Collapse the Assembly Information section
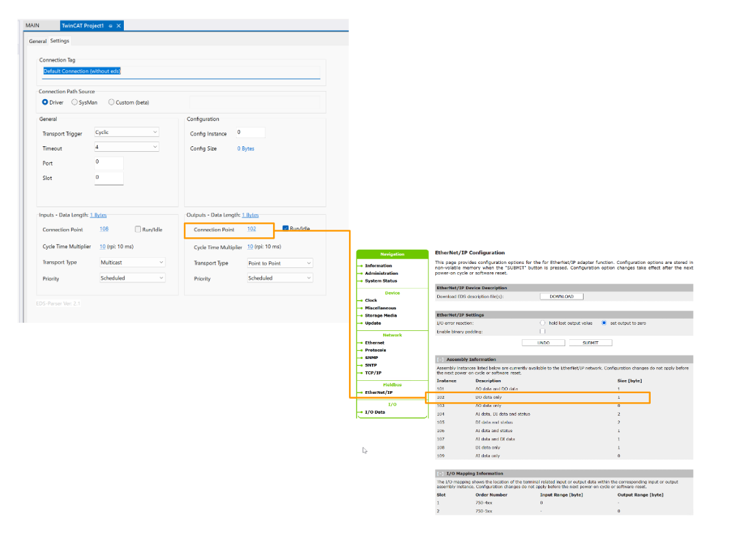Viewport: 756px width, 558px height. 440,359
